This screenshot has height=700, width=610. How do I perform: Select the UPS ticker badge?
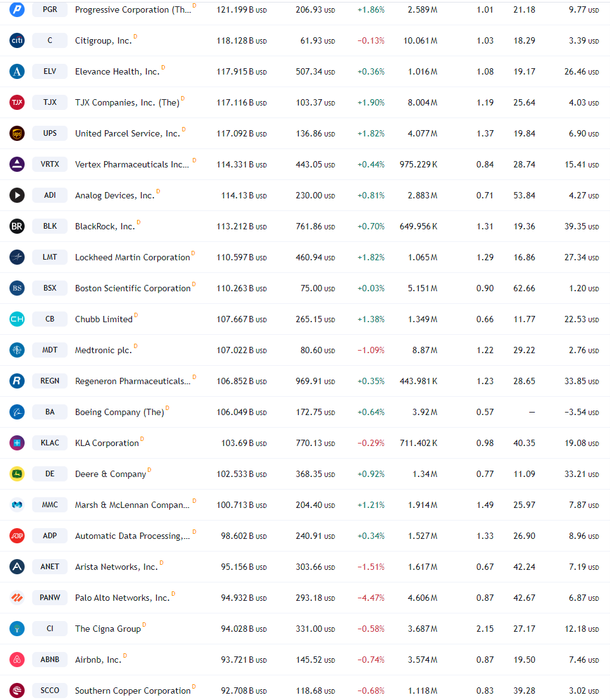tap(50, 133)
